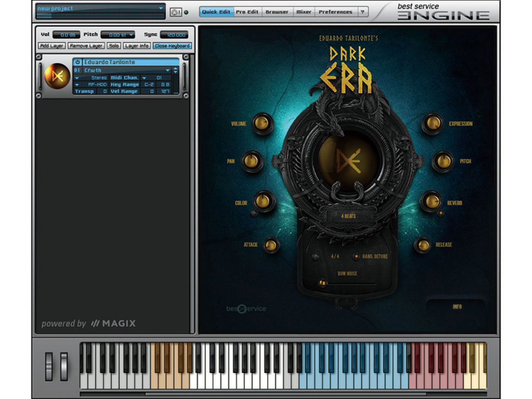532x399 pixels.
Task: Click the right modulation wheel
Action: [64, 366]
